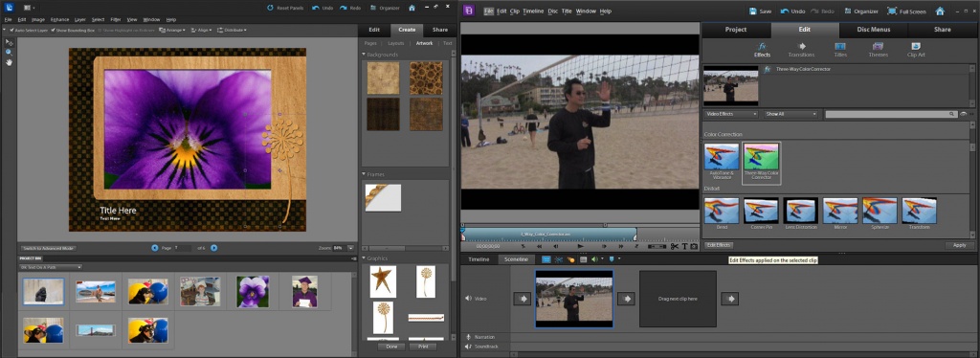
Task: Click Undo in Premiere Elements window
Action: click(x=792, y=11)
